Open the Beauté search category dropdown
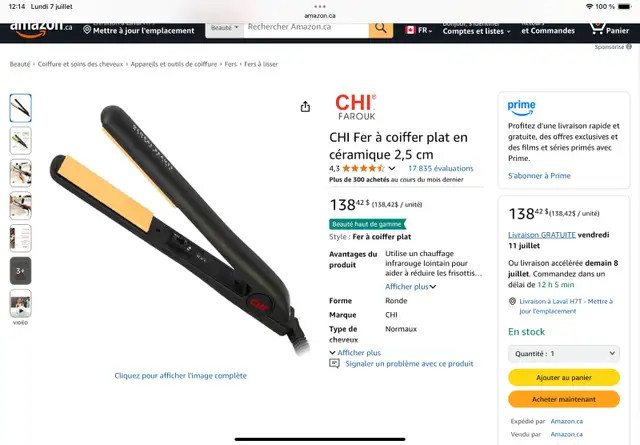Viewport: 640px width, 445px height. click(x=224, y=29)
